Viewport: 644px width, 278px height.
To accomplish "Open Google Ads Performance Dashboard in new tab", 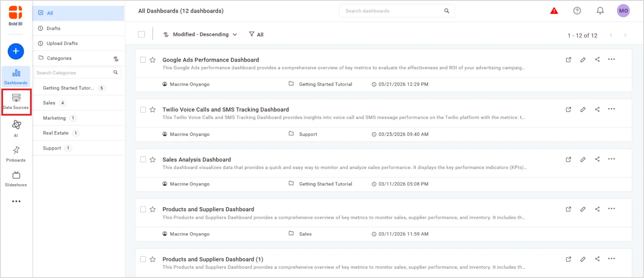I will (568, 60).
